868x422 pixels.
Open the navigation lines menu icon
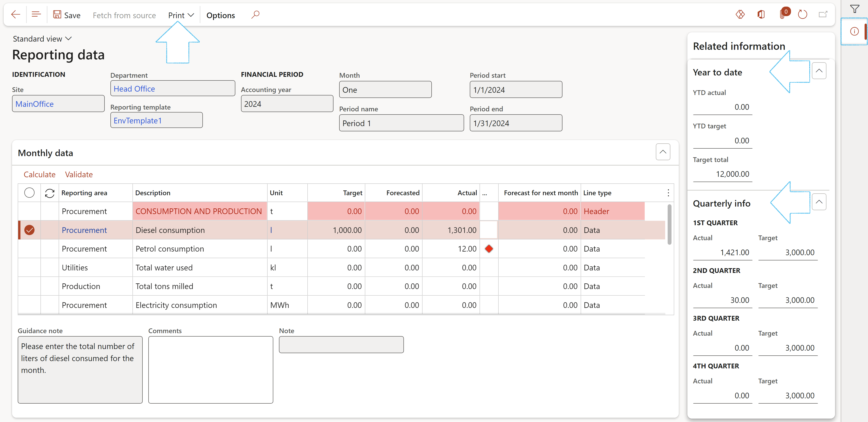pos(36,15)
